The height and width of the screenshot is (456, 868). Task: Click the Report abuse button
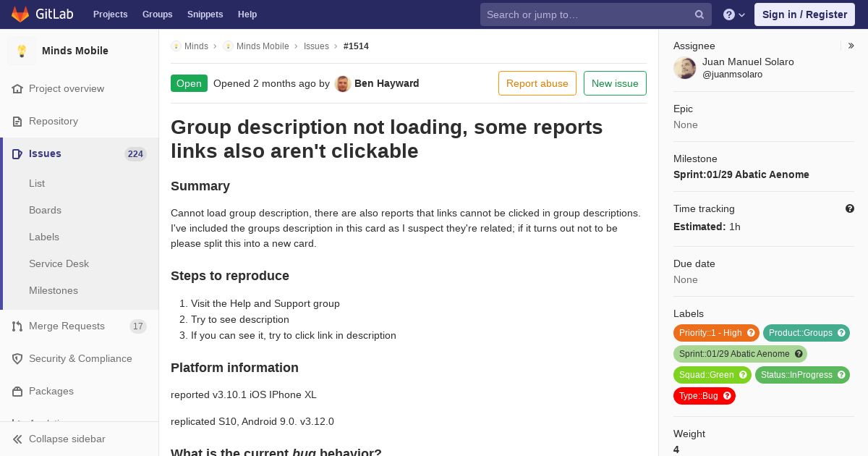pos(537,83)
